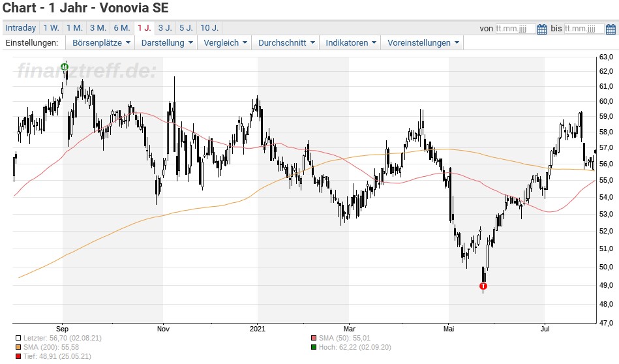
Task: Click the 'Jul' x-axis label
Action: [545, 329]
